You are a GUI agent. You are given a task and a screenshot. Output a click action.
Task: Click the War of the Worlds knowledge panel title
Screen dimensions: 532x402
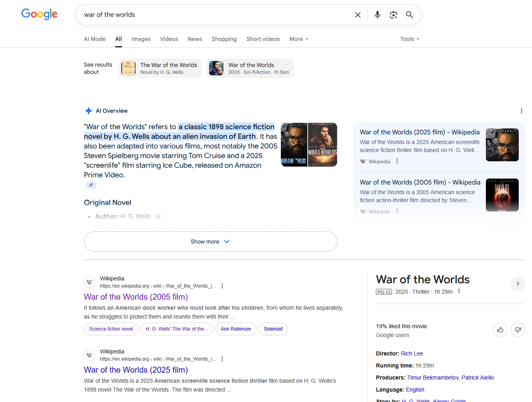pyautogui.click(x=423, y=279)
